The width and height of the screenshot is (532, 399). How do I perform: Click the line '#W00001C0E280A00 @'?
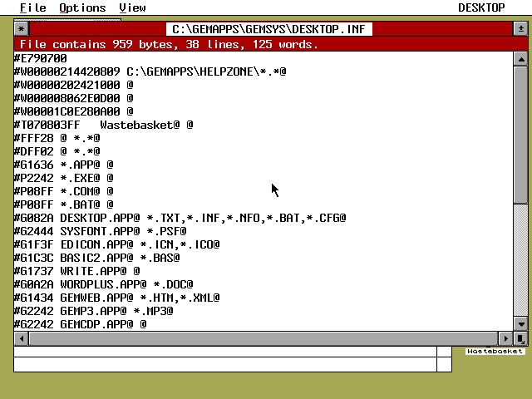click(74, 111)
